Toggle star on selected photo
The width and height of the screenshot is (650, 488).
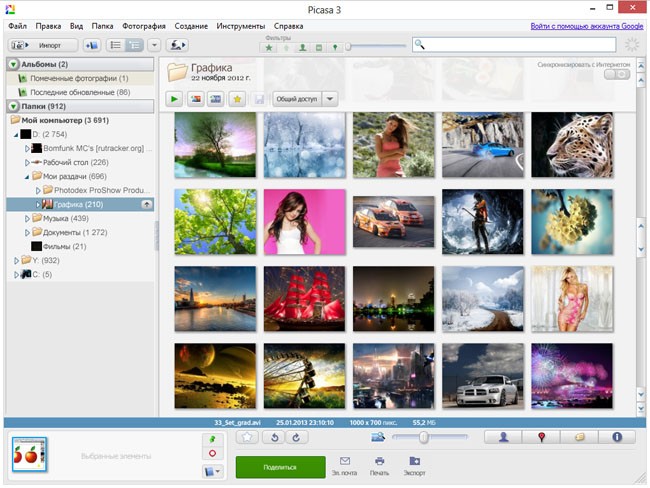point(247,437)
